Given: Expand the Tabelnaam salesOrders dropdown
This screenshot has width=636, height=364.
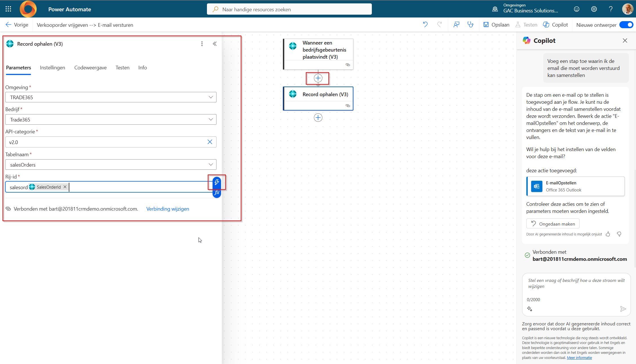Looking at the screenshot, I should coord(211,165).
